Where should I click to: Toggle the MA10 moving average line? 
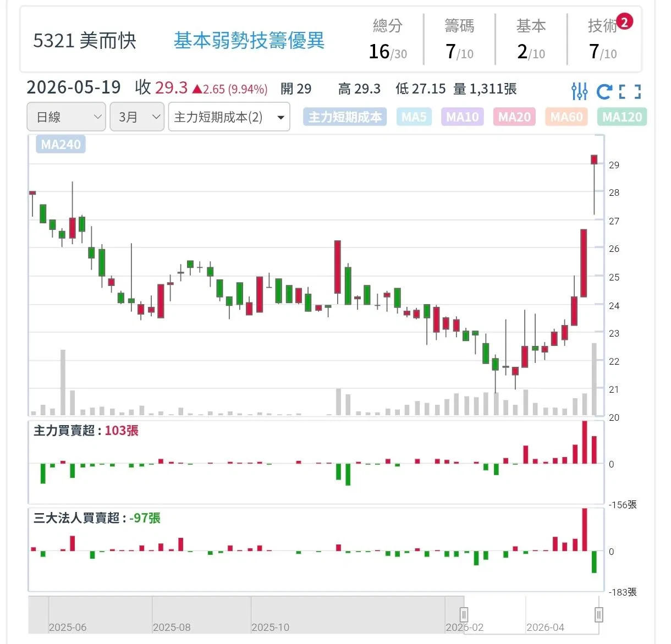click(462, 117)
